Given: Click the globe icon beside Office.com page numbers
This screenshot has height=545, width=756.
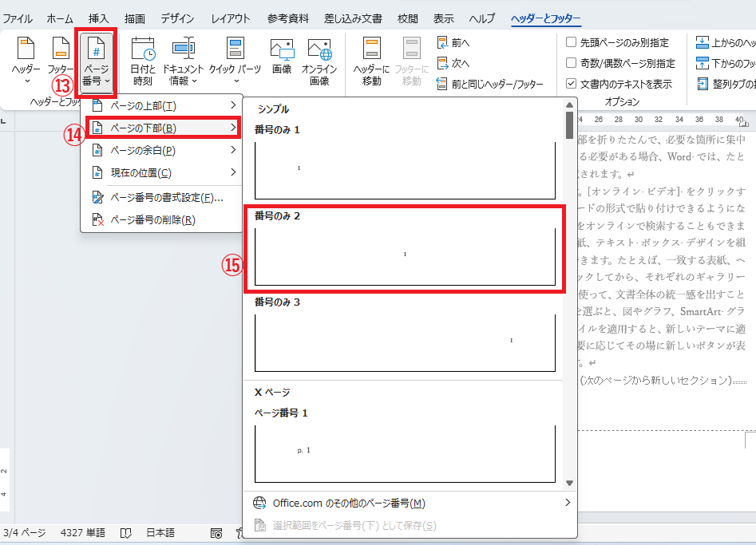Looking at the screenshot, I should (260, 503).
